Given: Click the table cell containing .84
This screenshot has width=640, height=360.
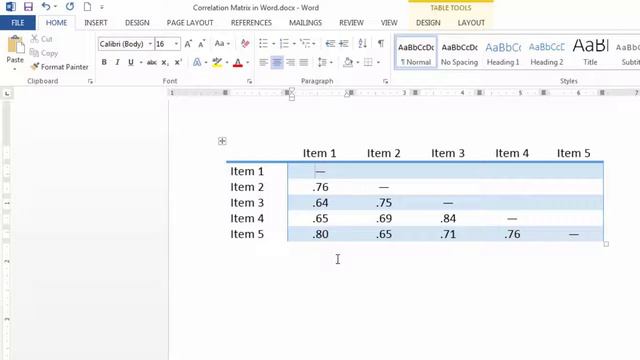Looking at the screenshot, I should click(448, 218).
